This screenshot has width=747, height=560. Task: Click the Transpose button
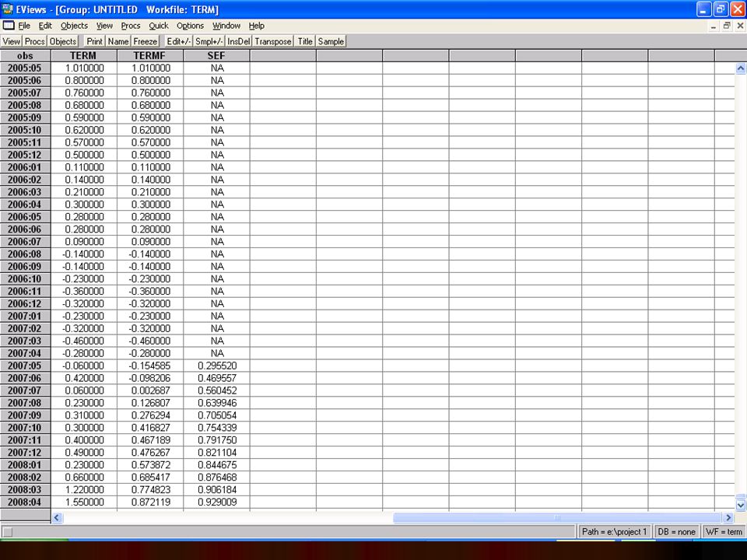[273, 41]
